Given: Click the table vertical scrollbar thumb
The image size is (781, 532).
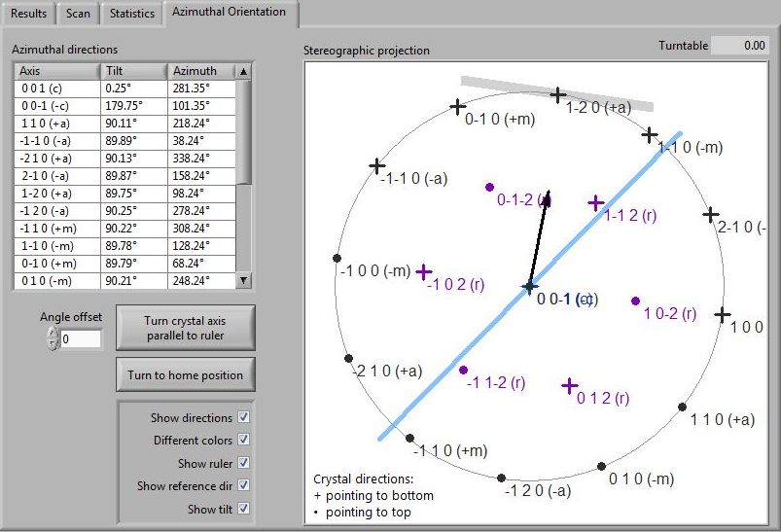Looking at the screenshot, I should click(x=243, y=131).
